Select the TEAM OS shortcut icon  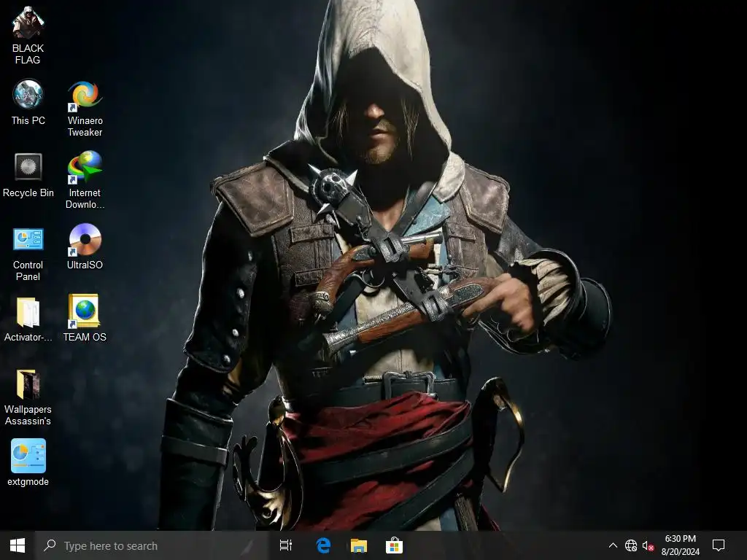(85, 318)
